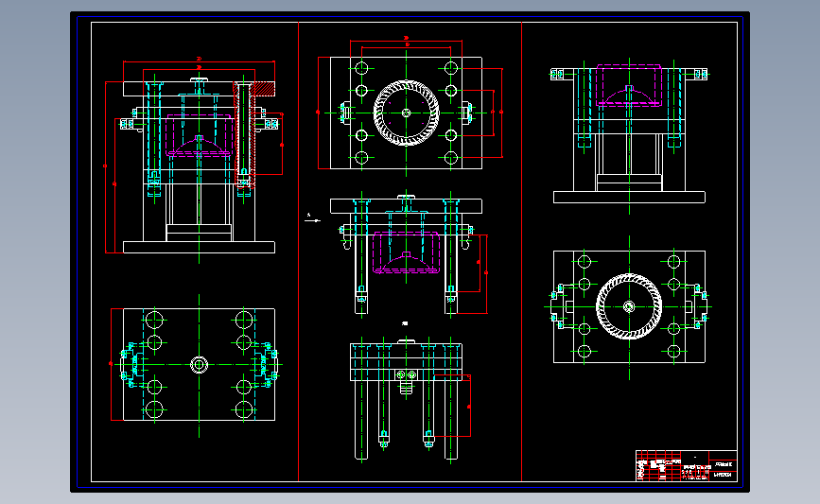Click the gear ring in the right panel plan view

629,306
